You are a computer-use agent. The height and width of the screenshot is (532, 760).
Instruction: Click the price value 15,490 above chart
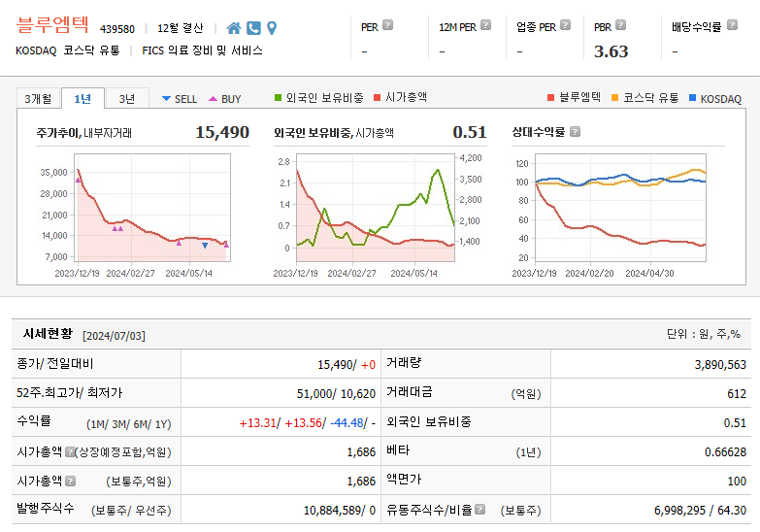click(x=222, y=132)
